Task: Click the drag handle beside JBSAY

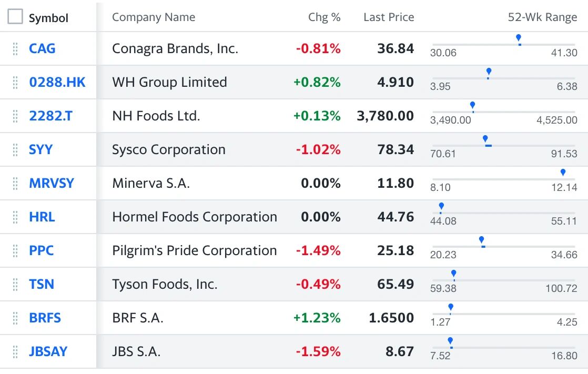Action: 15,352
